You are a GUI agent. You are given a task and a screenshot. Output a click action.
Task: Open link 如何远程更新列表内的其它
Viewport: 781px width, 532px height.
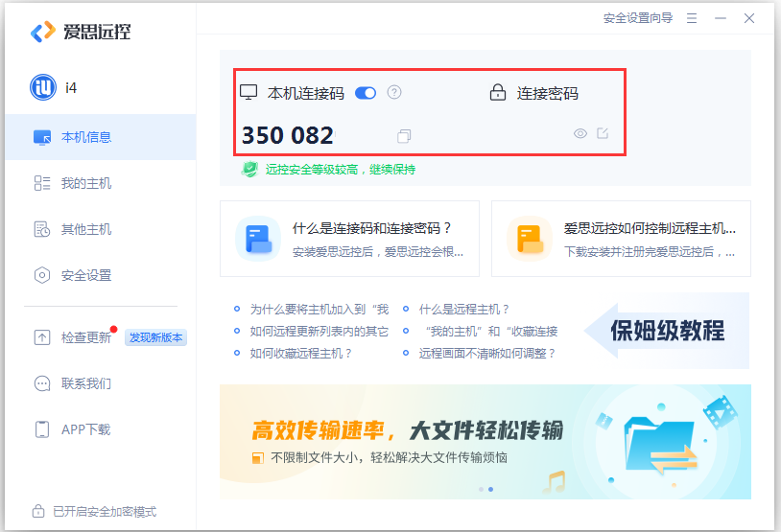(x=319, y=331)
